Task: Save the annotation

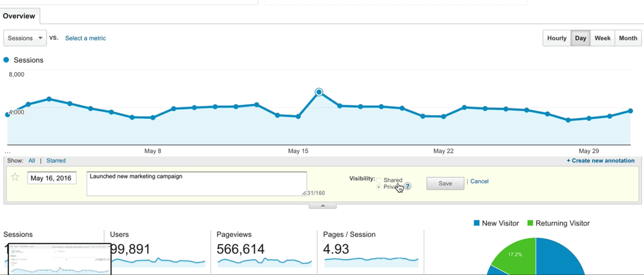Action: point(445,183)
